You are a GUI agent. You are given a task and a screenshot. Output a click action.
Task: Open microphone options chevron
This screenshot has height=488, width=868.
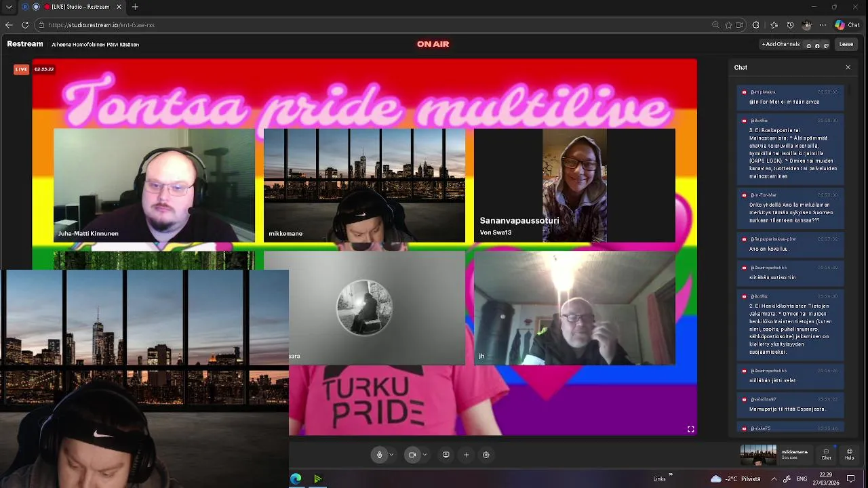391,455
